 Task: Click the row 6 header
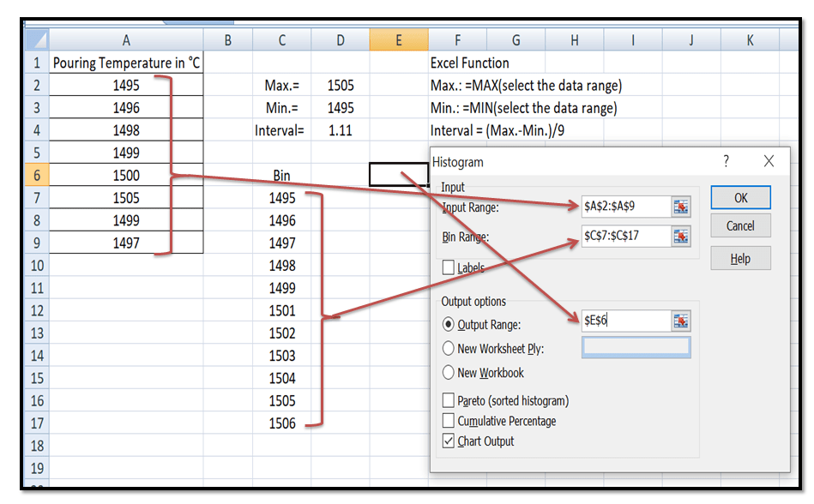(x=35, y=174)
